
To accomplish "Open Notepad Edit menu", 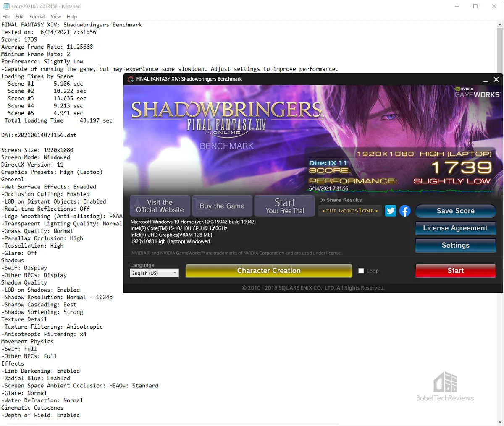I will pos(20,17).
